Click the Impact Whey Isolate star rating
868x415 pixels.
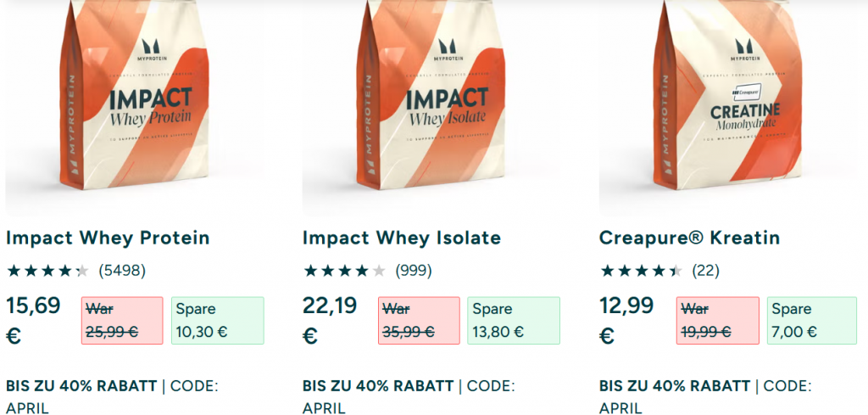344,272
